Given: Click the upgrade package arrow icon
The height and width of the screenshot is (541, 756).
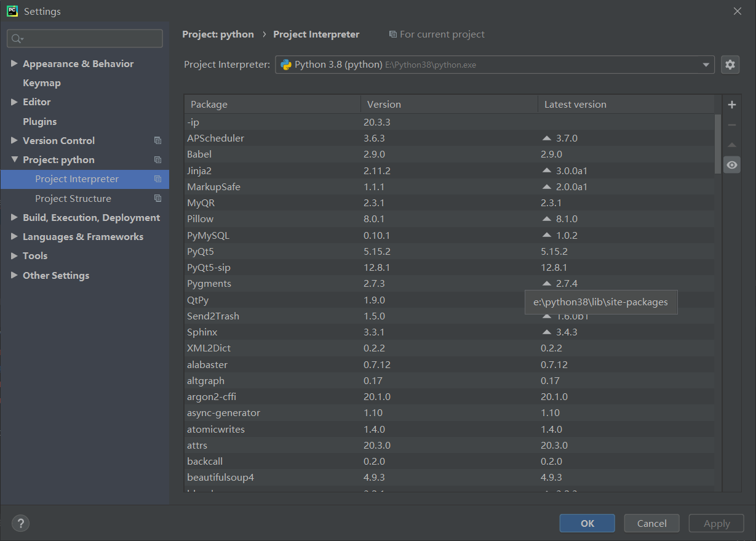Looking at the screenshot, I should (732, 145).
